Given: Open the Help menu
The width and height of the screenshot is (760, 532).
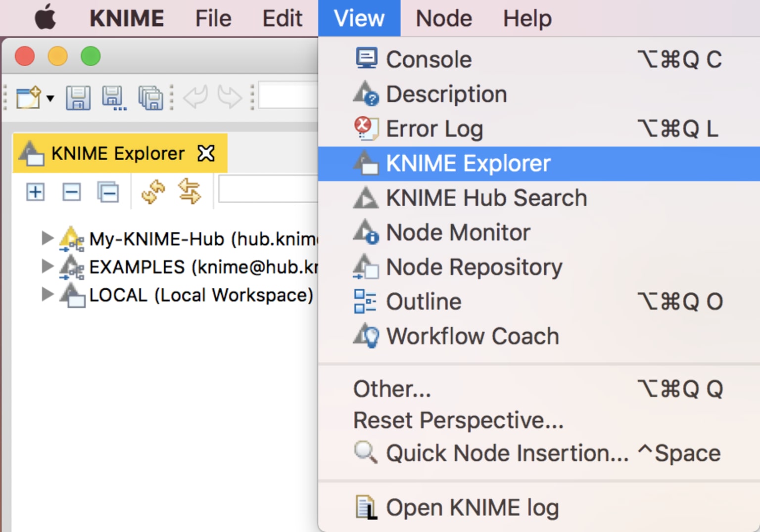Looking at the screenshot, I should [527, 19].
